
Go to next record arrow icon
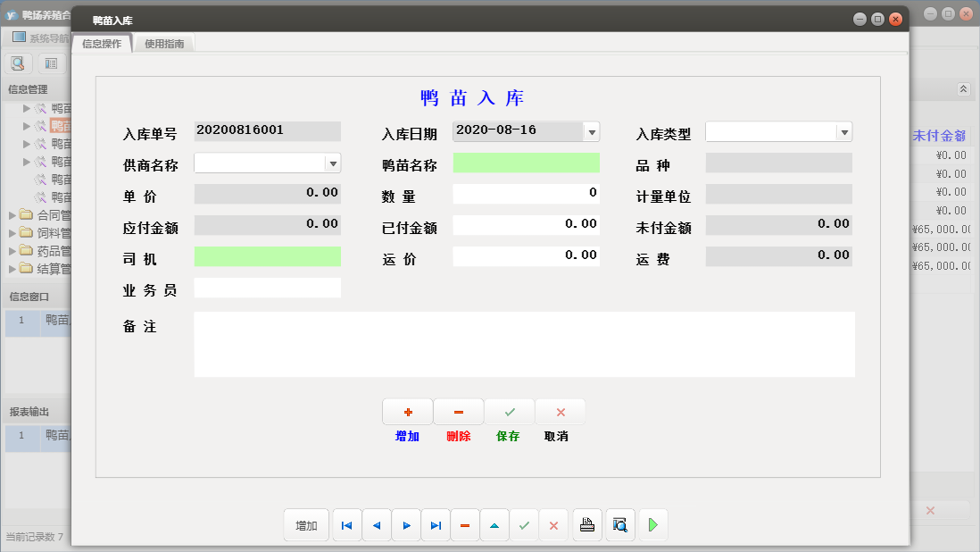[x=406, y=525]
